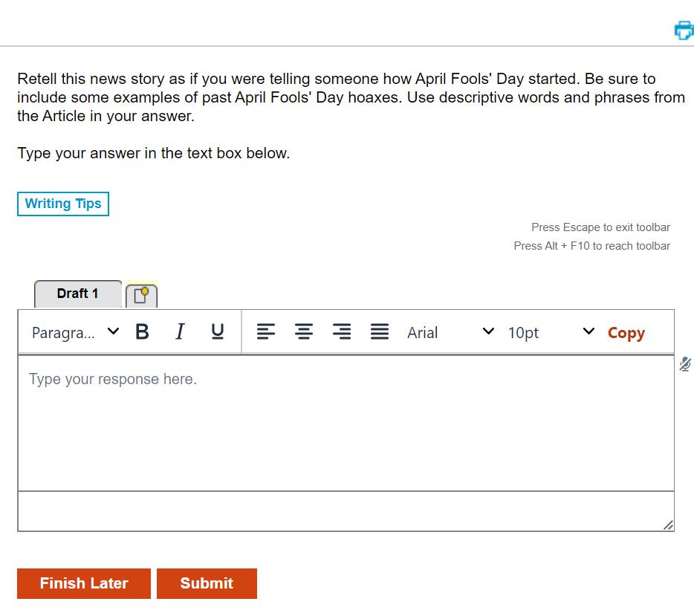Open Writing Tips
This screenshot has width=694, height=616.
click(63, 204)
